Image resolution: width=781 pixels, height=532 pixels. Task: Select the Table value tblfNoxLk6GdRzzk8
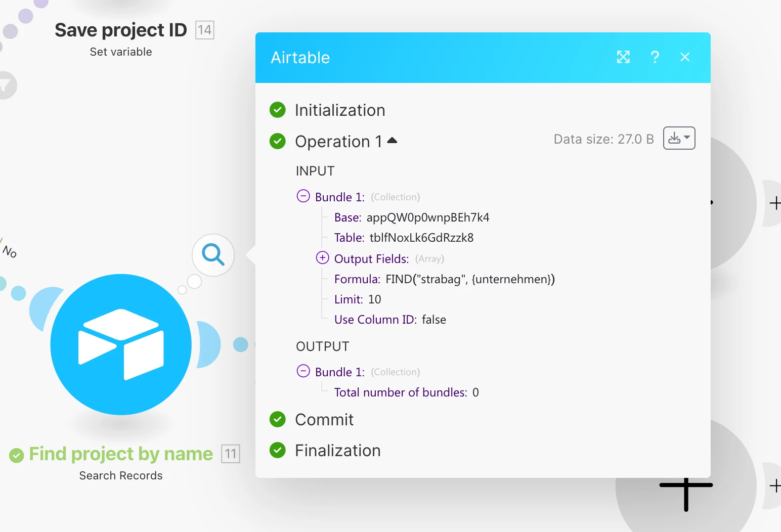tap(421, 238)
